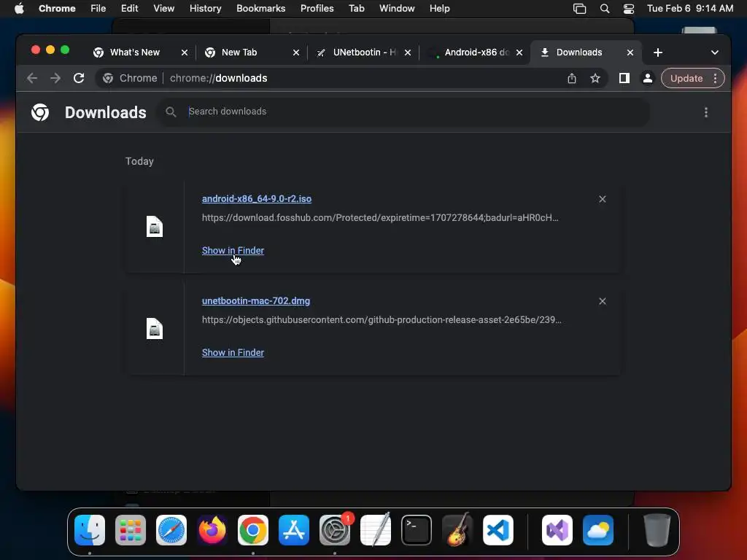Screen dimensions: 747x560
Task: Open a new tab with plus button
Action: [658, 52]
